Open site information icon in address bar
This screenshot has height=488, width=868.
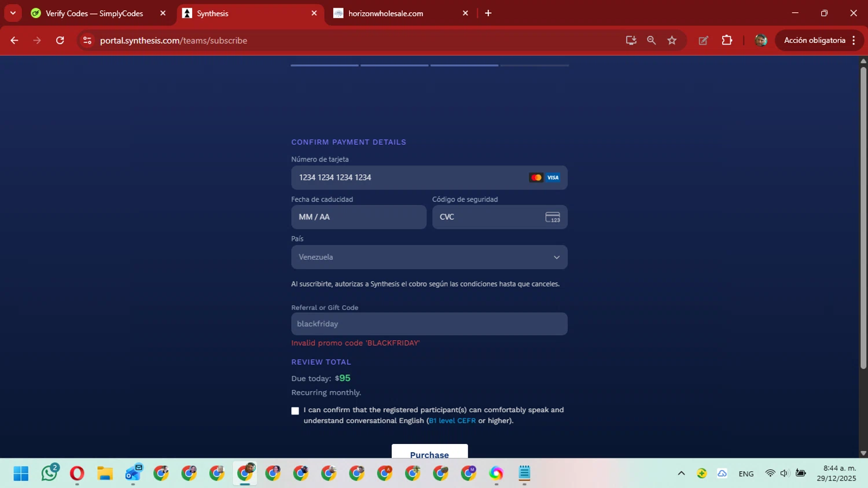point(87,41)
